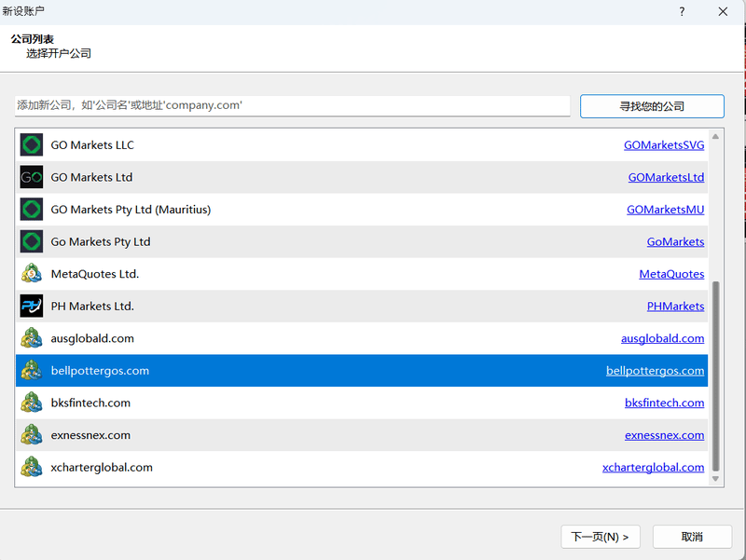Click the company list scrollbar thumb
Screen dimensions: 746x560
(x=715, y=376)
